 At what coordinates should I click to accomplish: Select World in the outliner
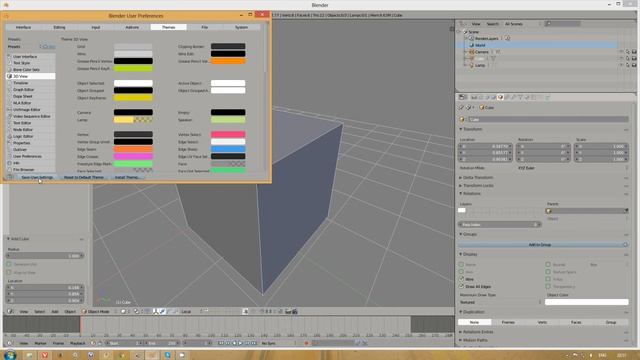pos(480,45)
